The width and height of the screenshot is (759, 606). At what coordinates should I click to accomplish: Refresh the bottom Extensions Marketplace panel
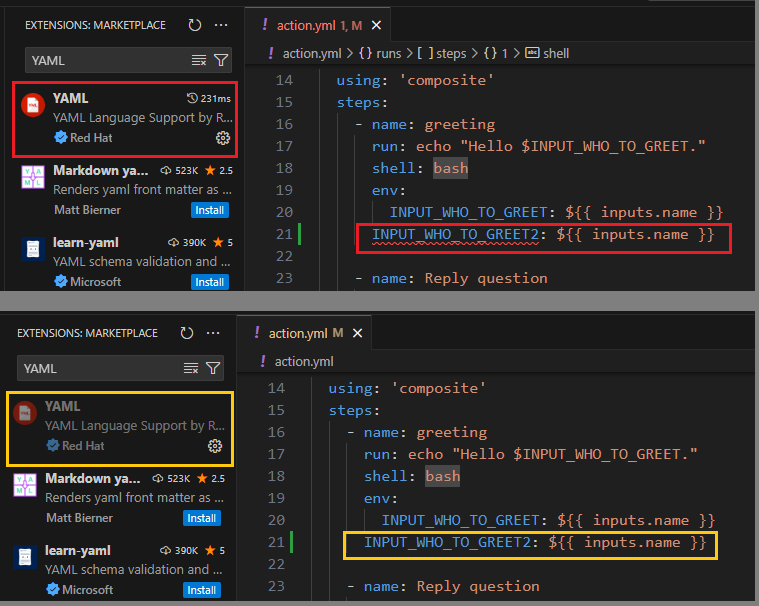click(187, 333)
